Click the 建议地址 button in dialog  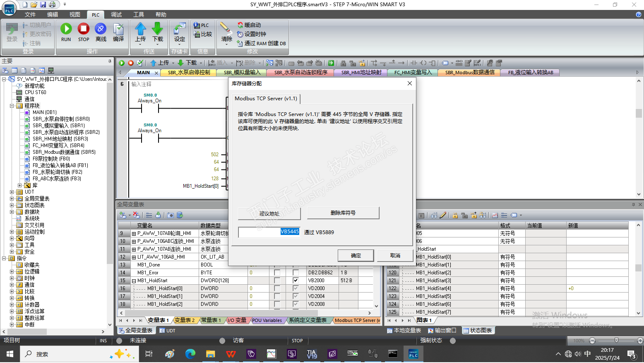(x=269, y=213)
